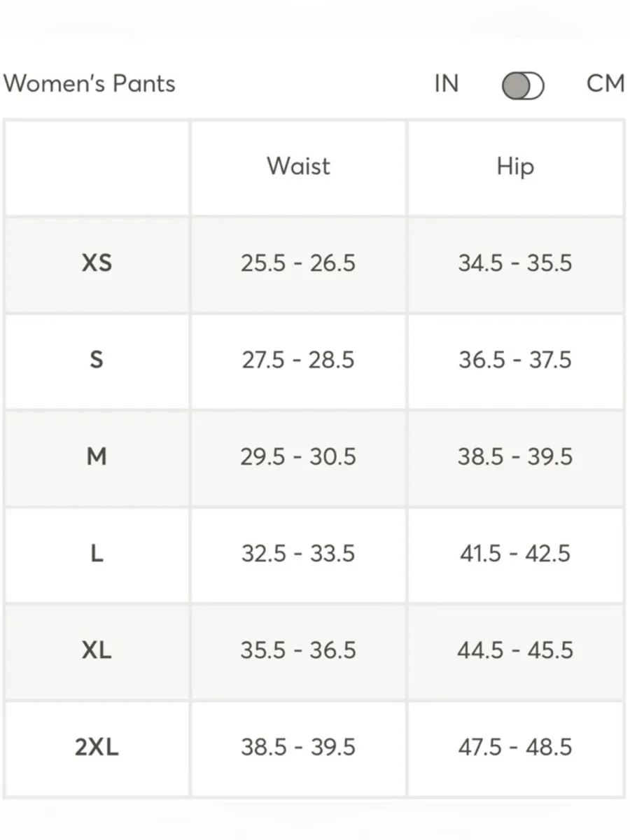Viewport: 630px width, 840px height.
Task: Click the Waist column header
Action: click(298, 167)
